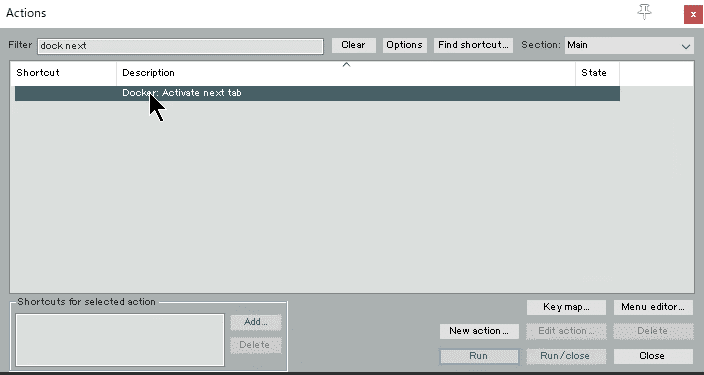Open the Key map menu
The image size is (704, 375).
(566, 307)
